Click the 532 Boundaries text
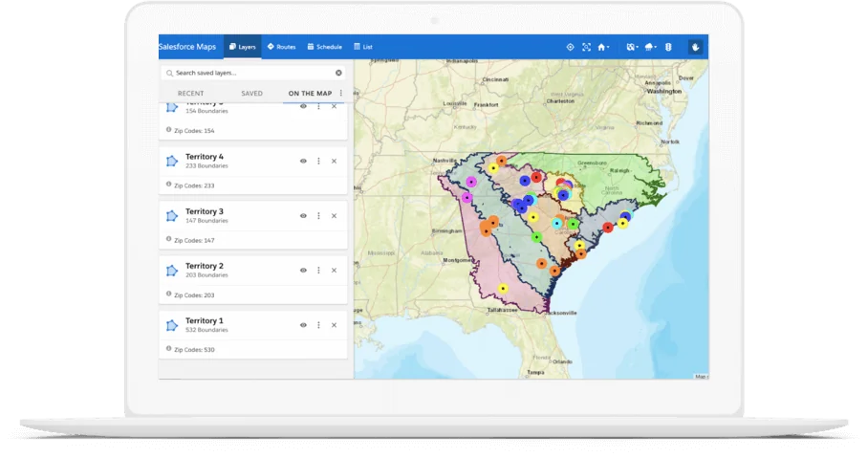The image size is (868, 458). tap(206, 330)
